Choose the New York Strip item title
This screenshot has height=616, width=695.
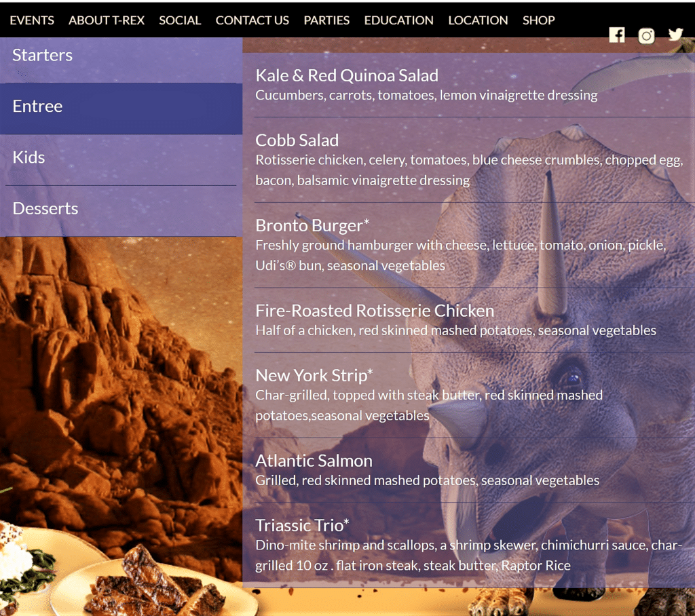pos(314,376)
